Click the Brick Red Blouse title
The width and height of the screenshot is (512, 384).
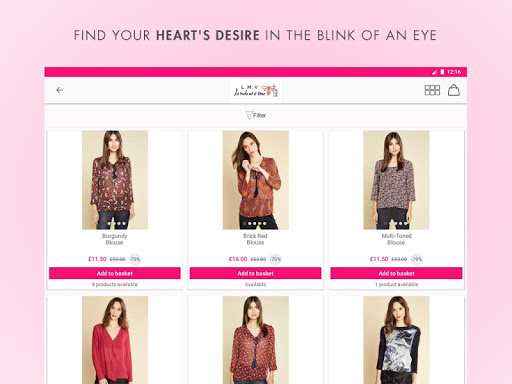tap(255, 239)
